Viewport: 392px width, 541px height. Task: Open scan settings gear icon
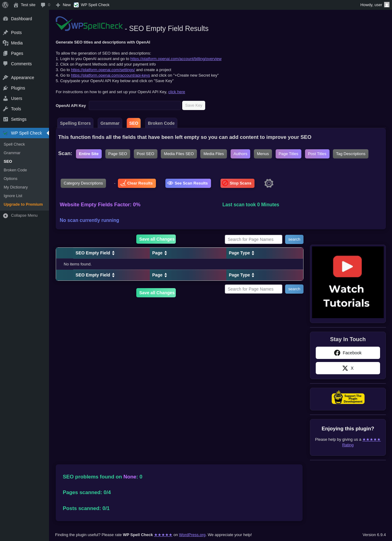coord(269,183)
